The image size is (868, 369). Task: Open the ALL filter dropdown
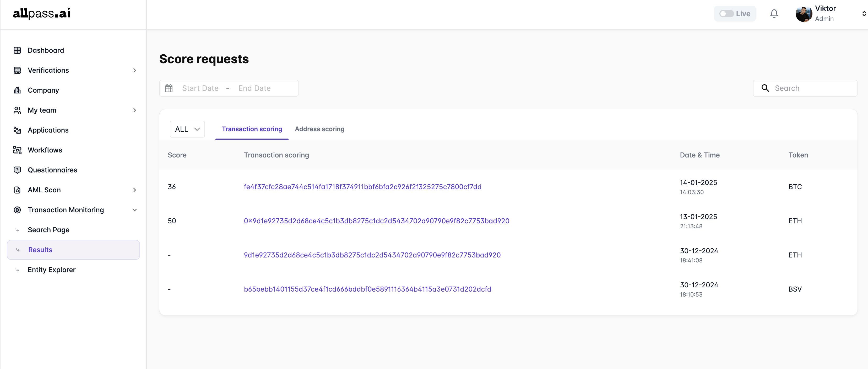[x=187, y=129]
